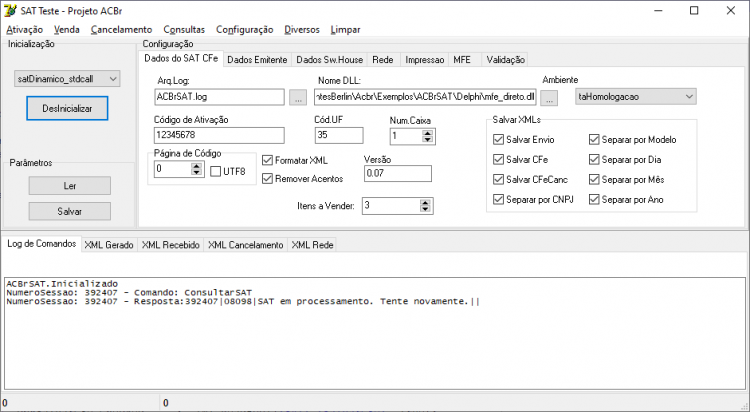The image size is (750, 412).
Task: Minimize the SAT Teste window
Action: [x=658, y=11]
